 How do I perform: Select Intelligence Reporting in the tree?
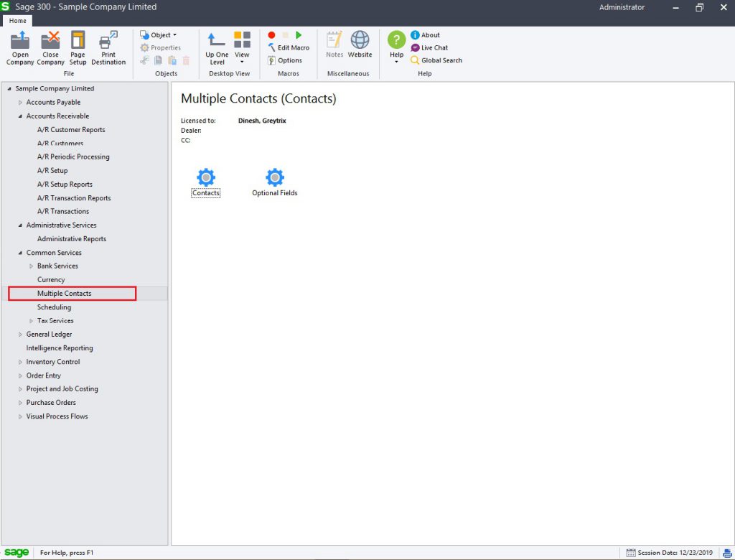click(x=60, y=348)
